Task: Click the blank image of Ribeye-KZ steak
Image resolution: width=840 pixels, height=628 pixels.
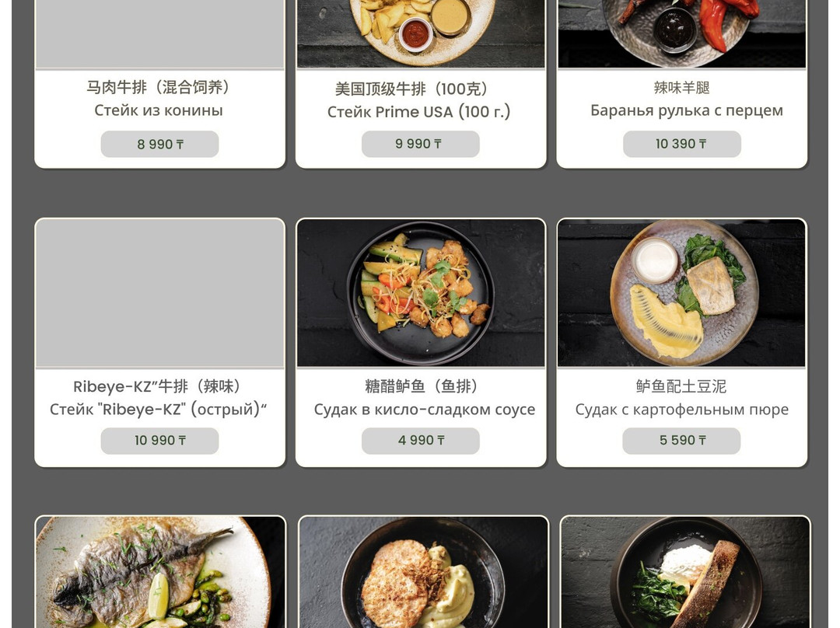Action: 159,293
